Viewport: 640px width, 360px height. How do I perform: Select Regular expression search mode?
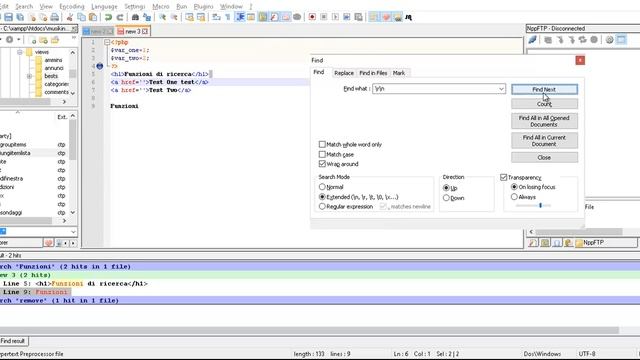[322, 207]
